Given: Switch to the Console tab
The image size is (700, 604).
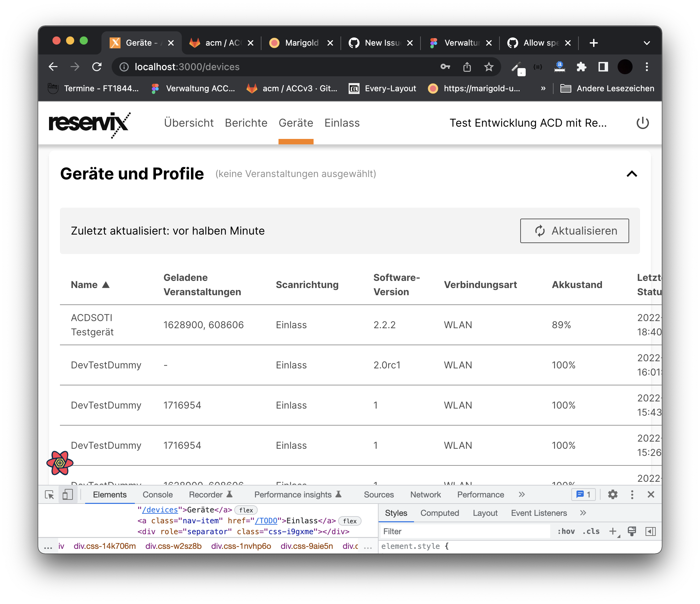Looking at the screenshot, I should (x=157, y=494).
